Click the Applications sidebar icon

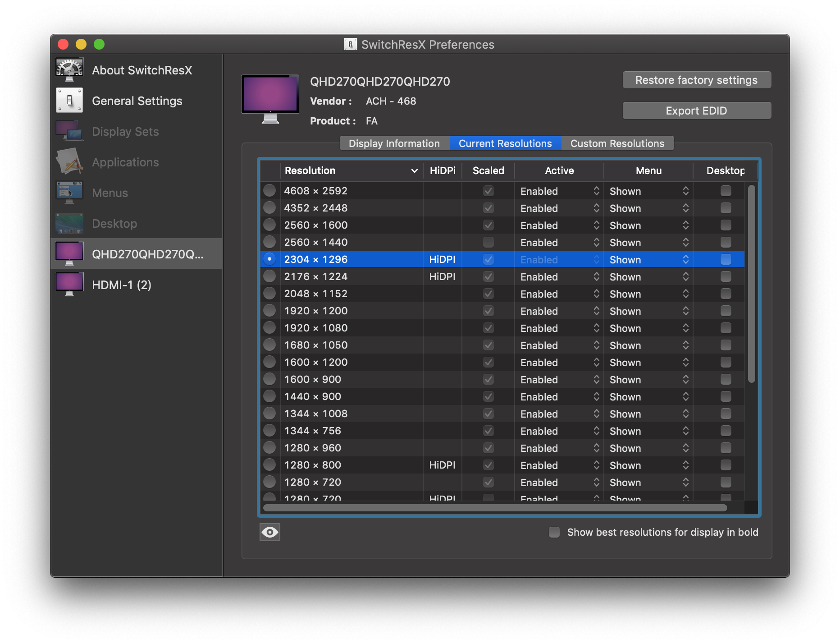(x=69, y=162)
